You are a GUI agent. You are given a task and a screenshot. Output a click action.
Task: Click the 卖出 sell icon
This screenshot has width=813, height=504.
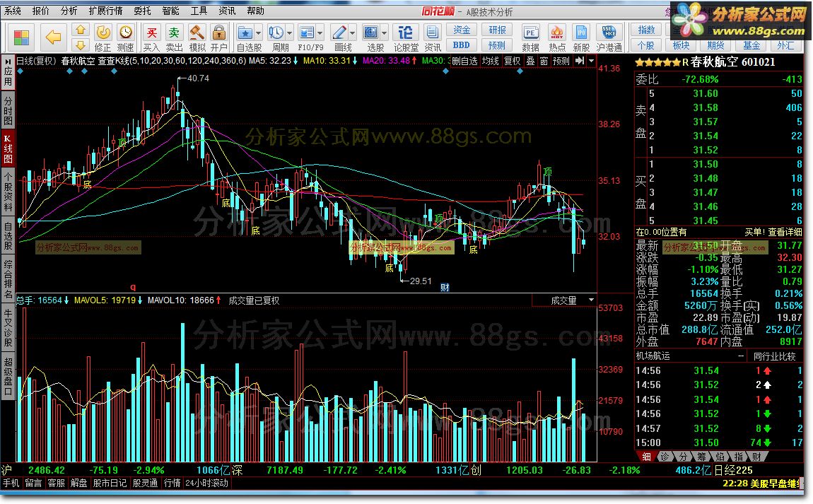click(x=174, y=38)
